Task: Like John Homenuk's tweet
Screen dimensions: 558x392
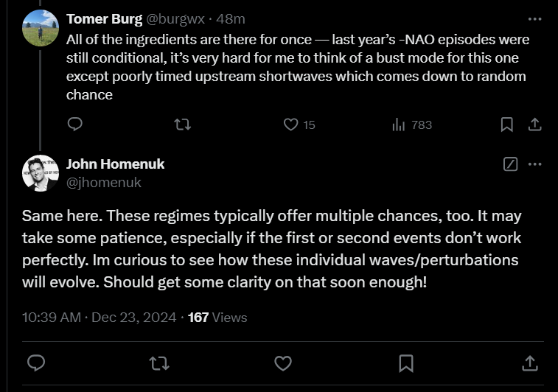Action: point(283,363)
